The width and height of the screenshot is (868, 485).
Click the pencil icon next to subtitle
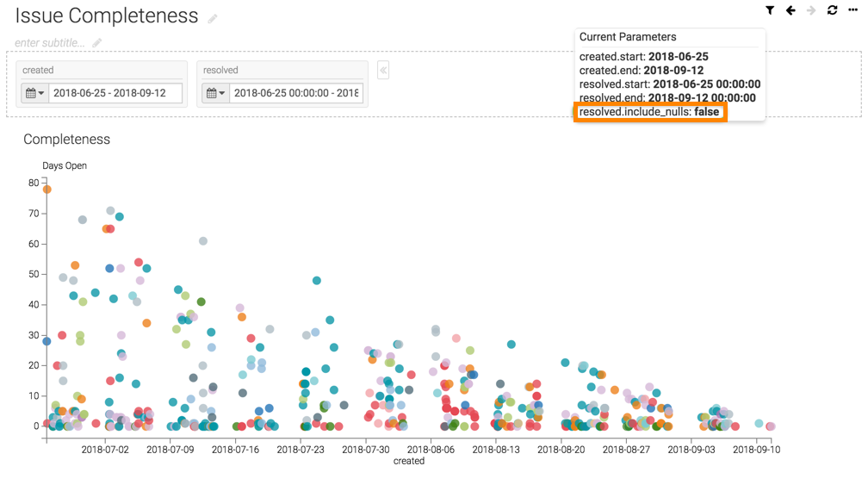point(97,43)
